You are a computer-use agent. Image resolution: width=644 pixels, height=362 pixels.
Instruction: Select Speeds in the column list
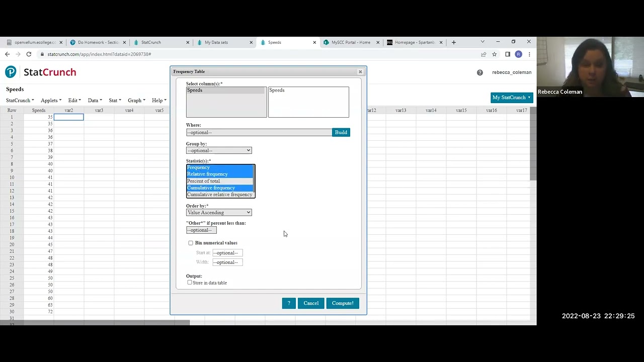pos(226,90)
